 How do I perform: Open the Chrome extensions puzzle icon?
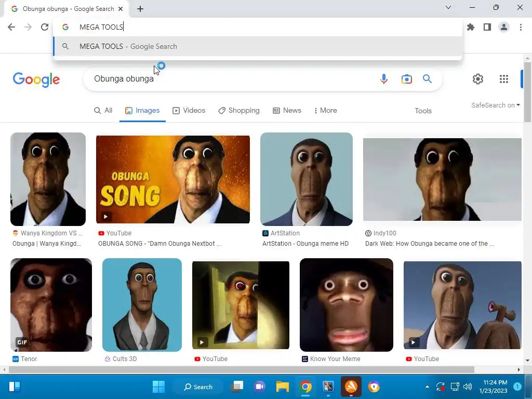tap(471, 27)
